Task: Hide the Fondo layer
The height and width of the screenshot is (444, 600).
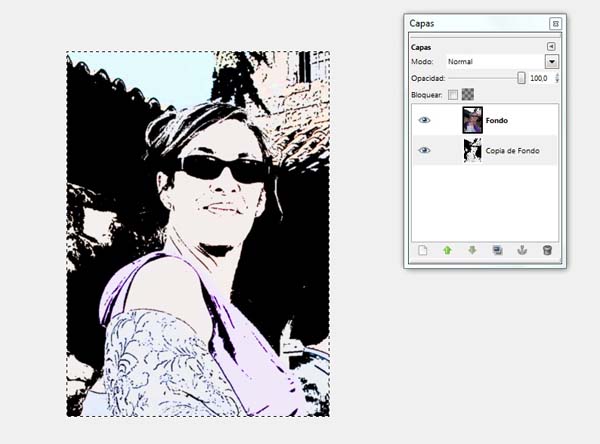Action: [x=424, y=120]
